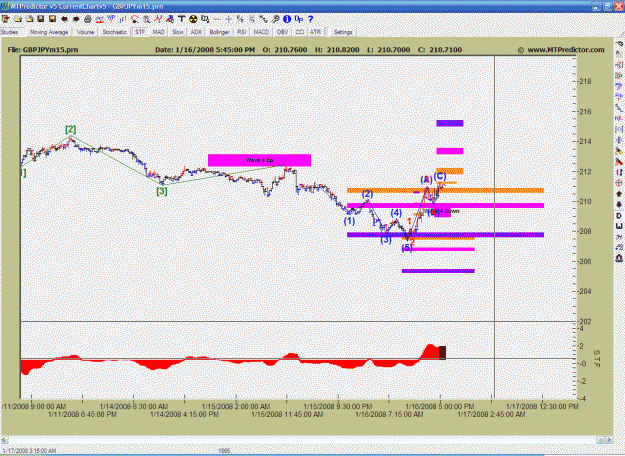Click the blue (C) wave label on chart

pos(440,176)
